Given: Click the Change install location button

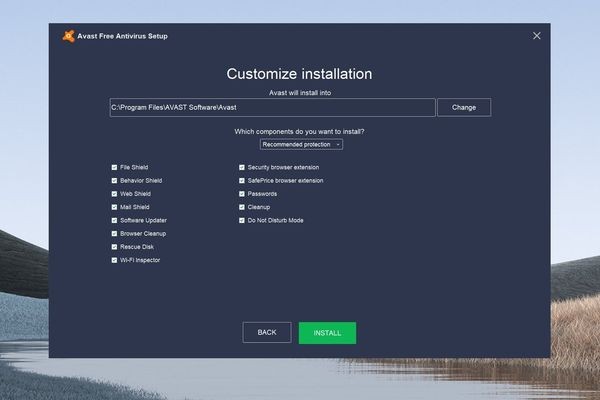Looking at the screenshot, I should tap(464, 108).
